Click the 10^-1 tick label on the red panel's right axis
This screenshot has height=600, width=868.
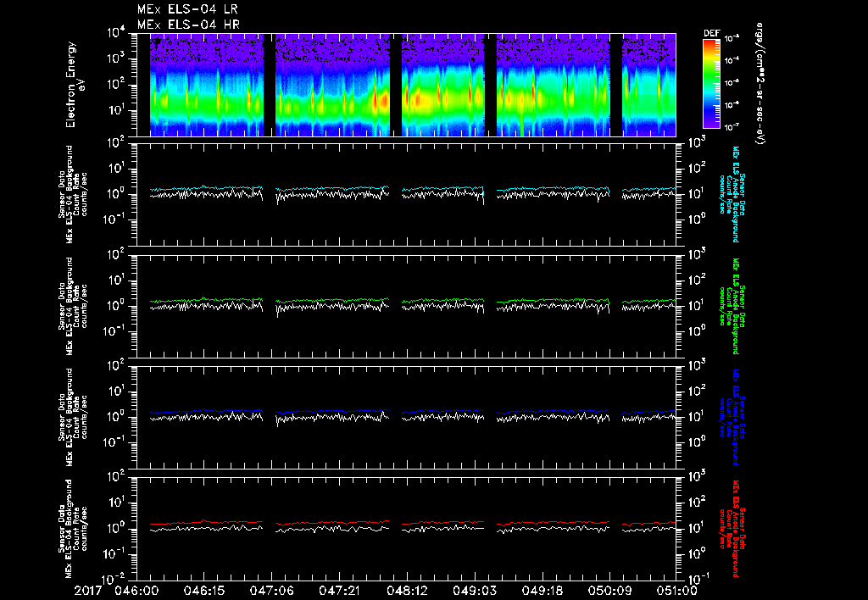(x=698, y=579)
